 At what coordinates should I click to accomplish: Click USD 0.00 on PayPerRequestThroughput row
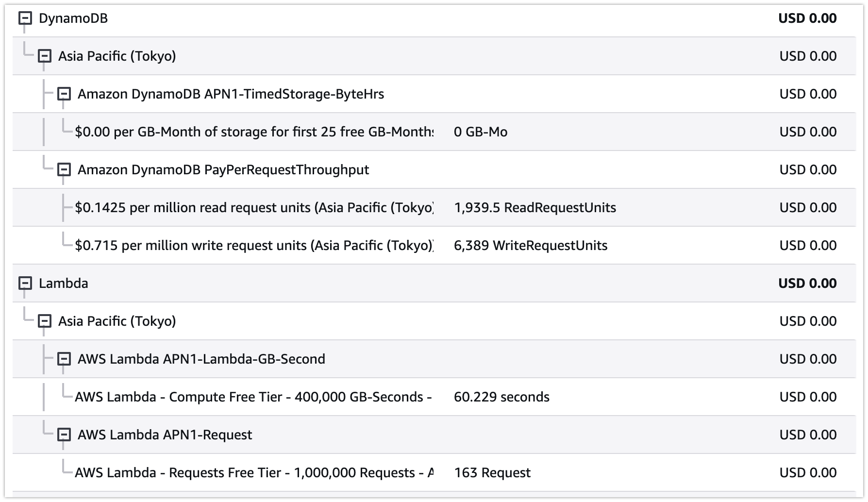(x=808, y=170)
